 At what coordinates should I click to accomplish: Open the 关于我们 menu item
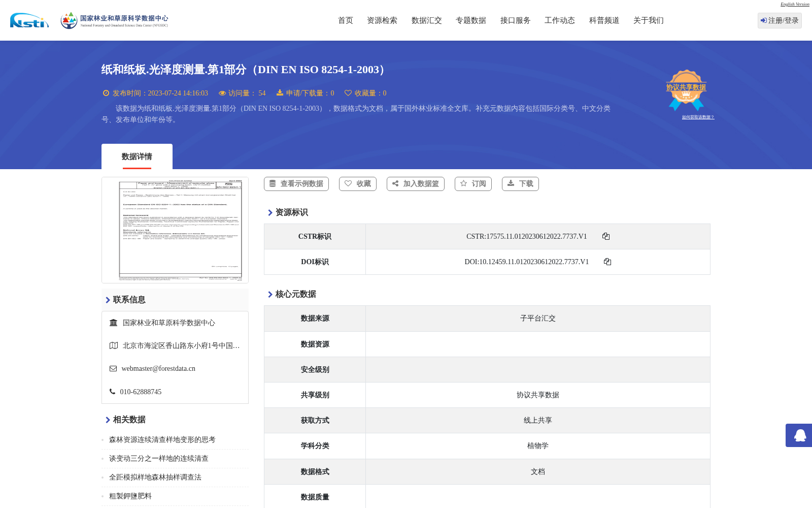click(x=649, y=20)
